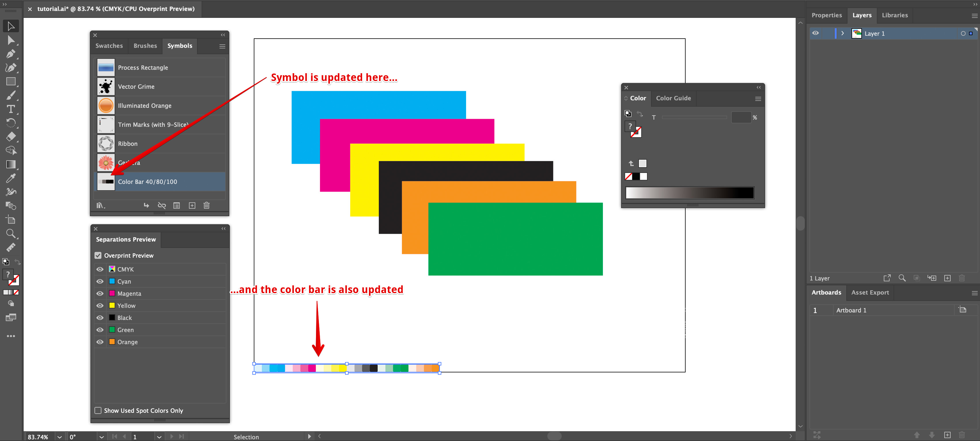The height and width of the screenshot is (441, 980).
Task: Open the zoom level dropdown at bottom left
Action: 59,437
